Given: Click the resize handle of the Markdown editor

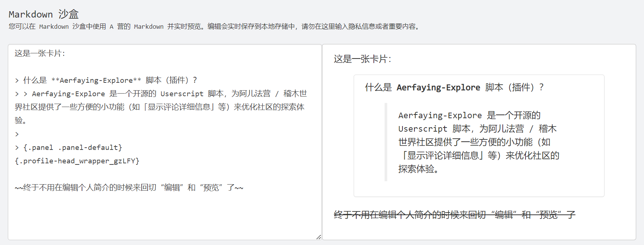Looking at the screenshot, I should point(319,237).
